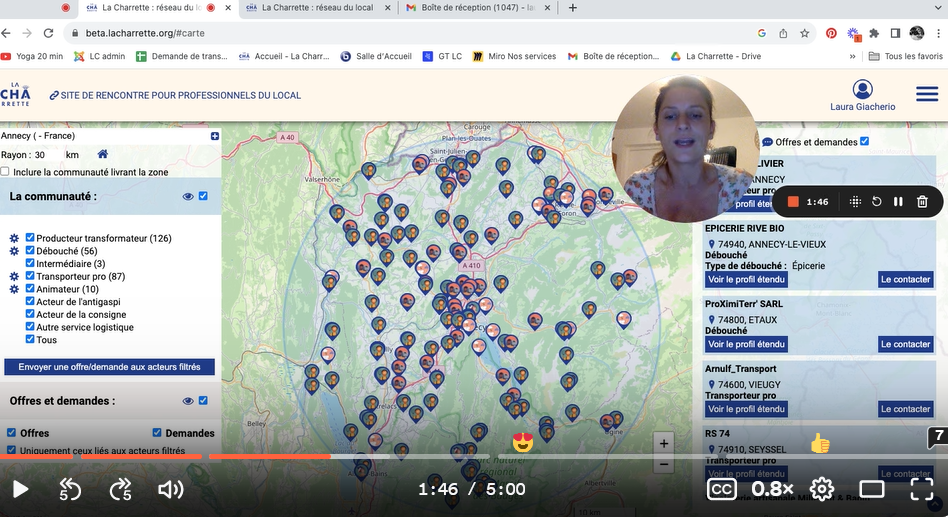Screen dimensions: 948x517
Task: Uncheck Autre service logistique filter
Action: [x=30, y=327]
